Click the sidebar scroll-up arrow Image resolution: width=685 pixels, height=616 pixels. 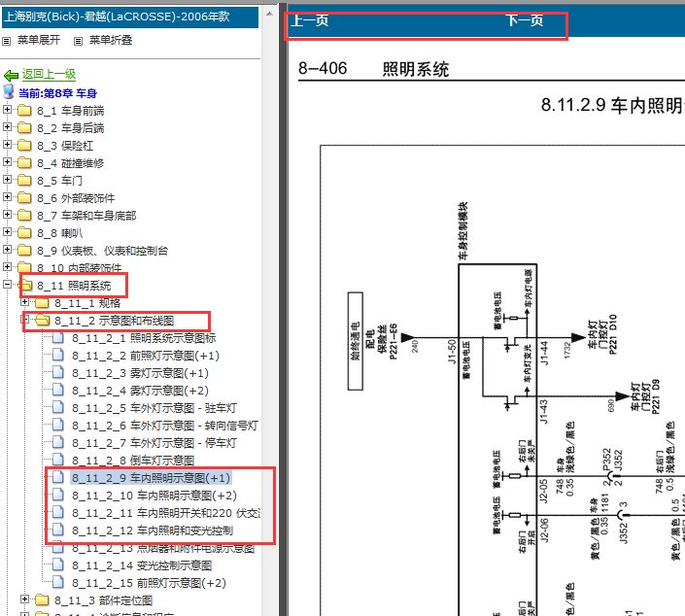pos(269,14)
